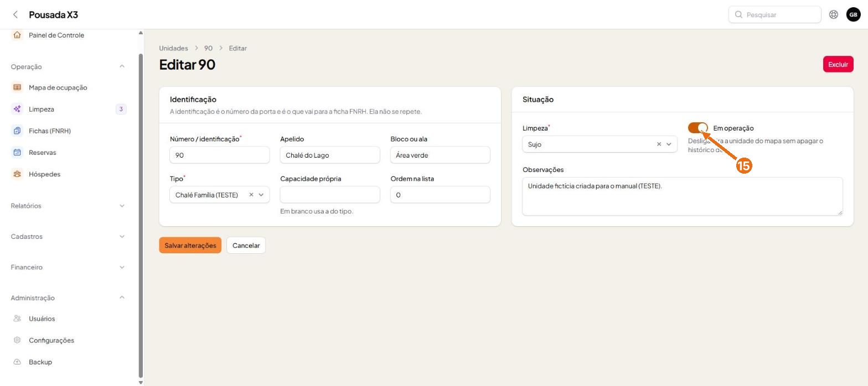Click the red Excluir button
The image size is (868, 386).
(x=838, y=64)
